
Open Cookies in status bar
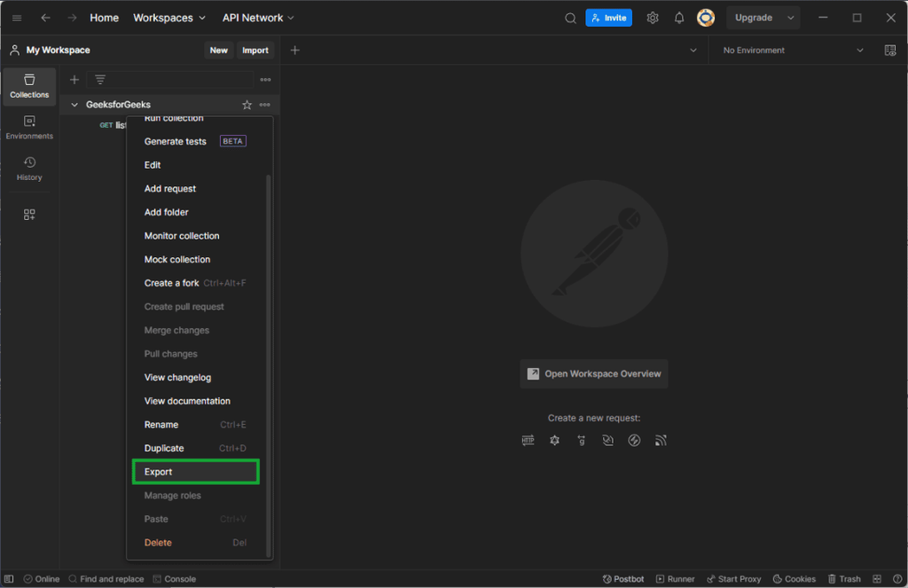coord(794,579)
